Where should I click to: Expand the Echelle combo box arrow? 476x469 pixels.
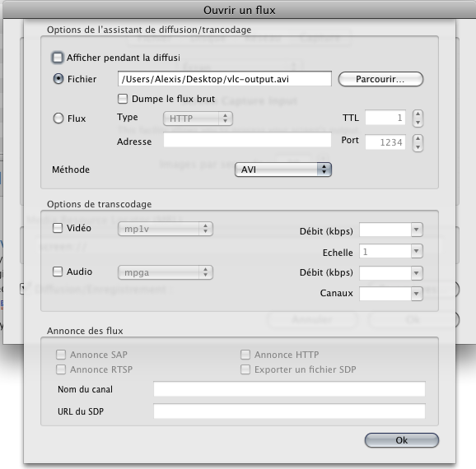(417, 251)
